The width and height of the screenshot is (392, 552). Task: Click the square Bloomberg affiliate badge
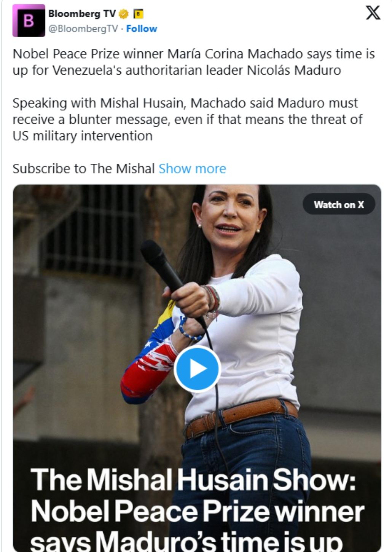(x=138, y=14)
